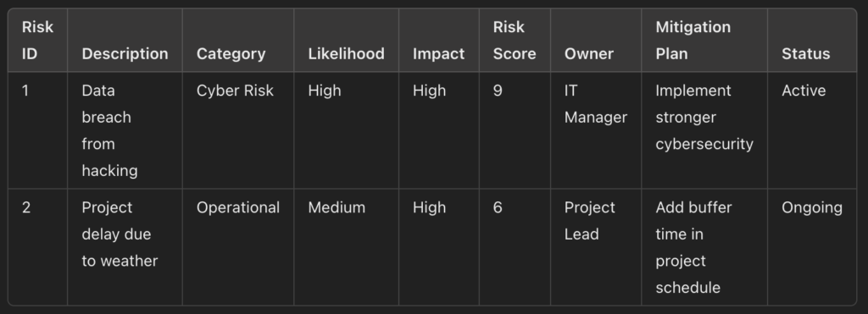
Task: Click the Owner column header
Action: coord(596,41)
